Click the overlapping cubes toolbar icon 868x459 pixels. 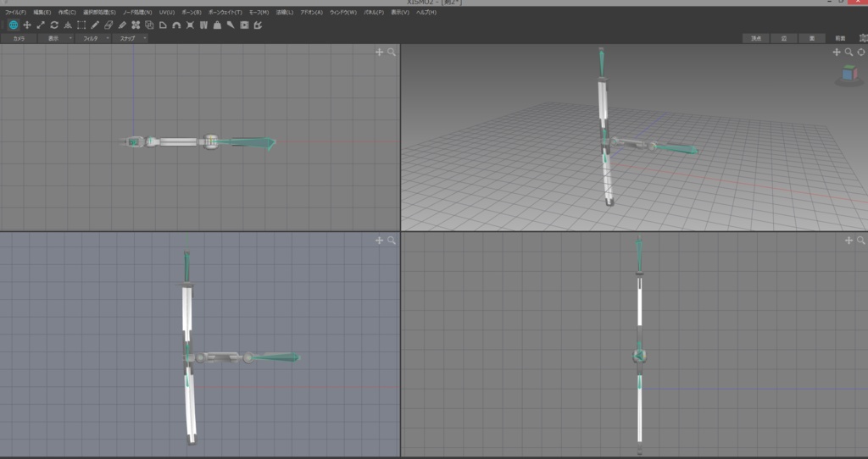tap(149, 25)
